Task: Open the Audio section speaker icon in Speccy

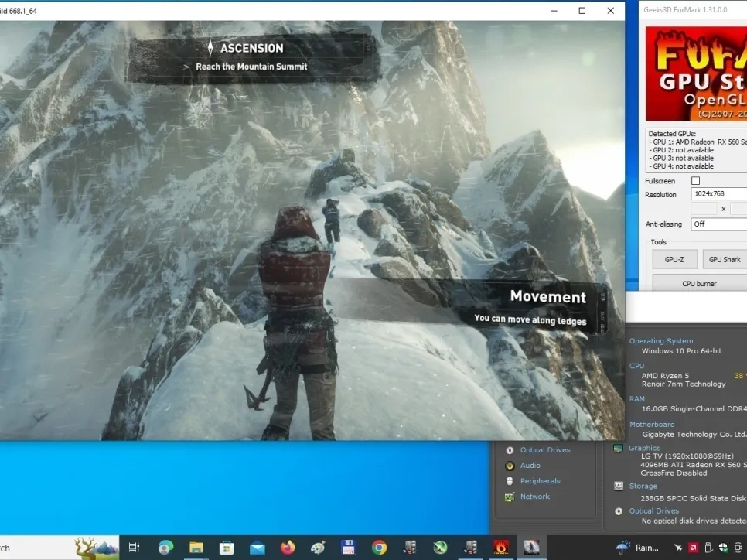Action: tap(510, 466)
